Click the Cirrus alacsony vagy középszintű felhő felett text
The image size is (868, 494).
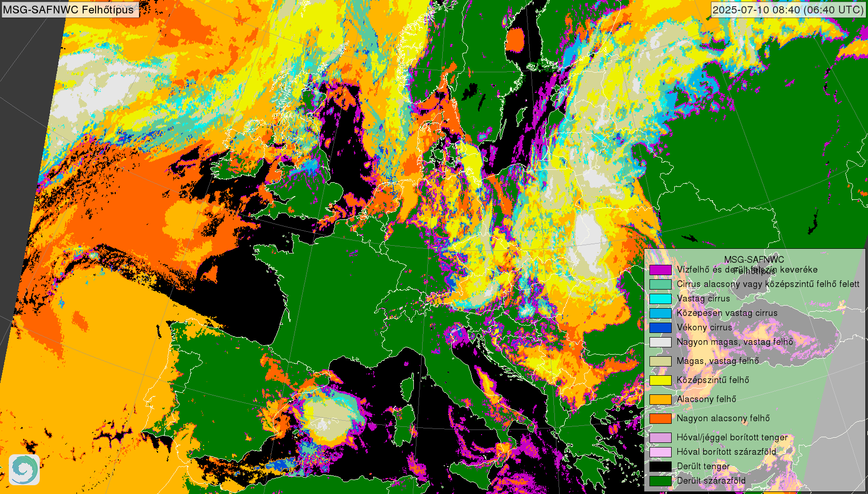pyautogui.click(x=768, y=284)
